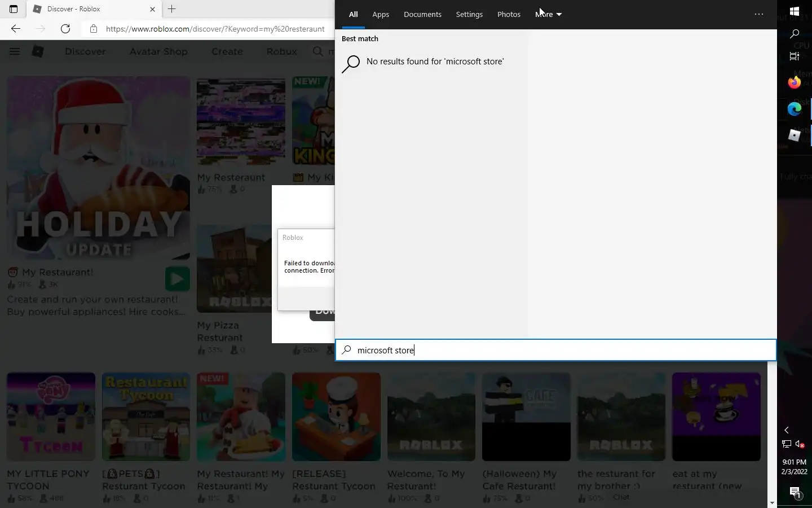Open the Create link in Roblox

[x=227, y=51]
